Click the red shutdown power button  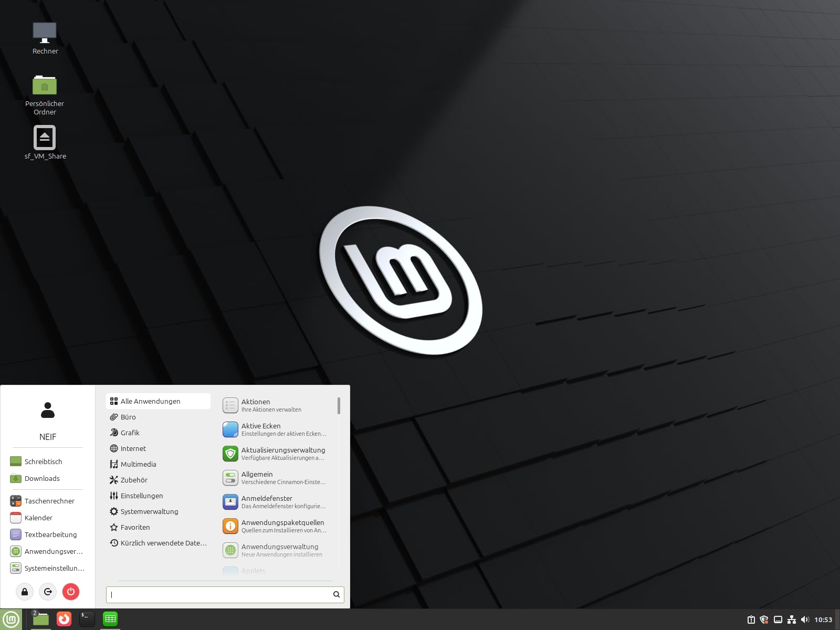[71, 592]
